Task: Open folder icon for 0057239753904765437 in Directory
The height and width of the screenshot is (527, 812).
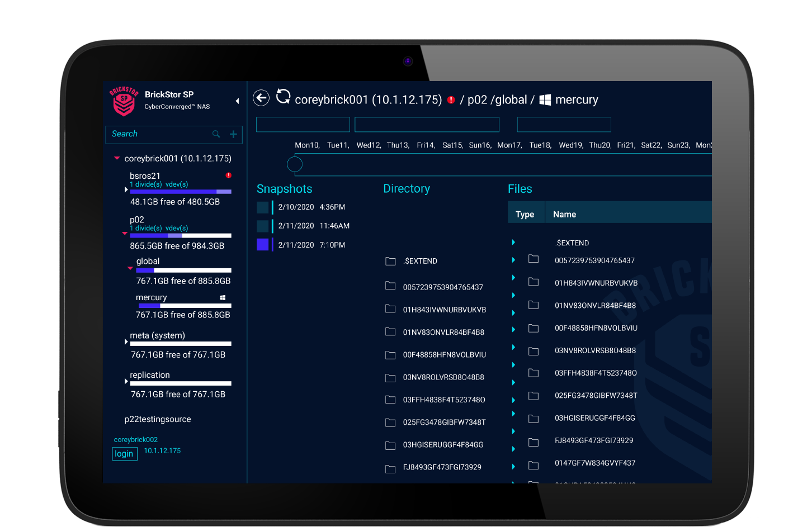Action: tap(390, 286)
